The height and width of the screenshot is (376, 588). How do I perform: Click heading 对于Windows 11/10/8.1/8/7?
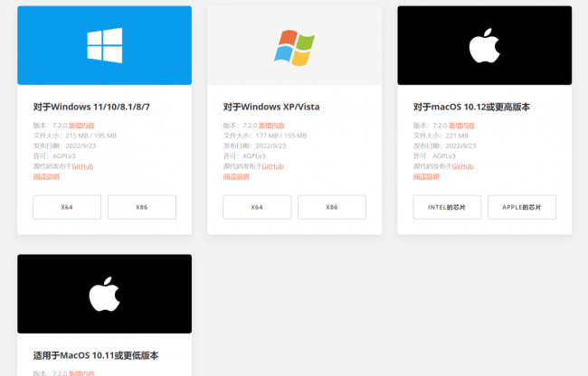point(91,108)
